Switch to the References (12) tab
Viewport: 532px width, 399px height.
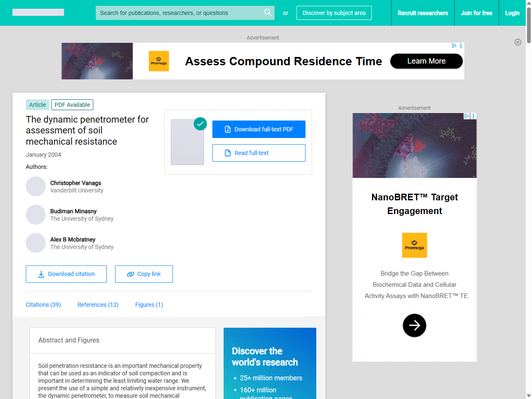coord(98,305)
